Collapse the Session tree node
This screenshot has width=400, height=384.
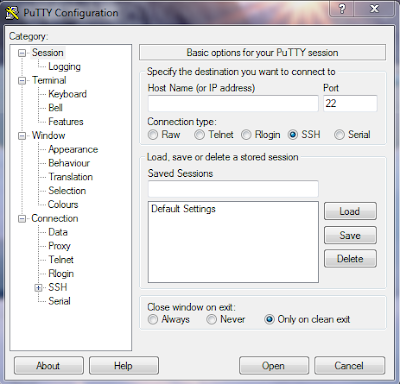coord(22,53)
